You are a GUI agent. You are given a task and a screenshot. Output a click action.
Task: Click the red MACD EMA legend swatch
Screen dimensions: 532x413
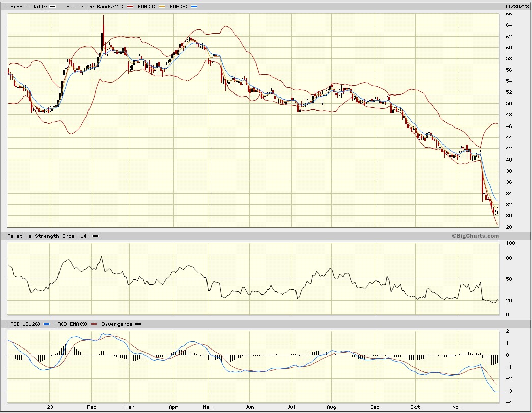tap(94, 324)
